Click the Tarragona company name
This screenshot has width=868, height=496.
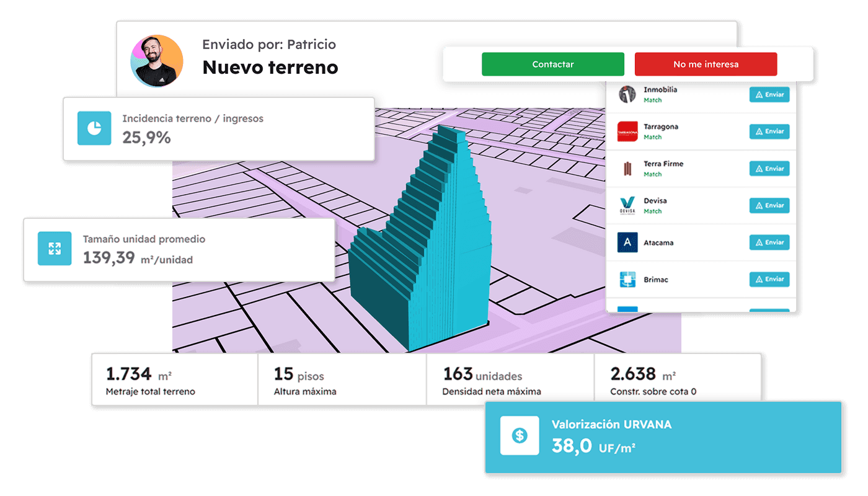pyautogui.click(x=661, y=126)
